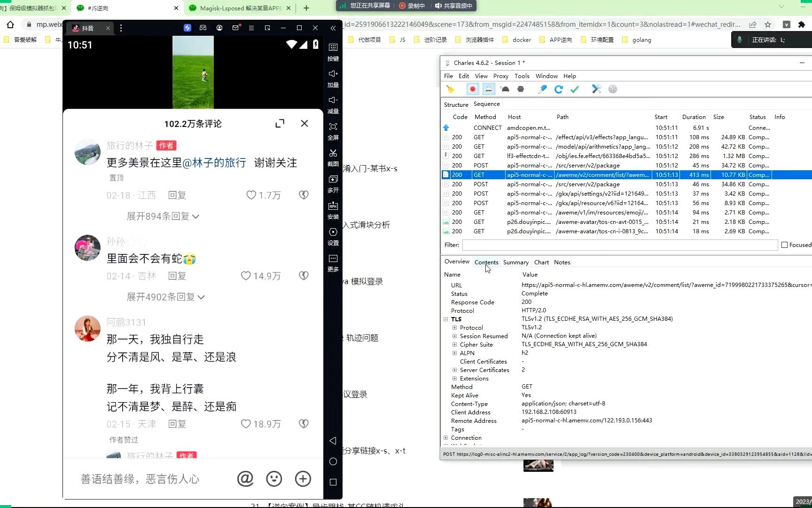Image resolution: width=812 pixels, height=508 pixels.
Task: Stop recording traffic with the red record button
Action: point(472,89)
